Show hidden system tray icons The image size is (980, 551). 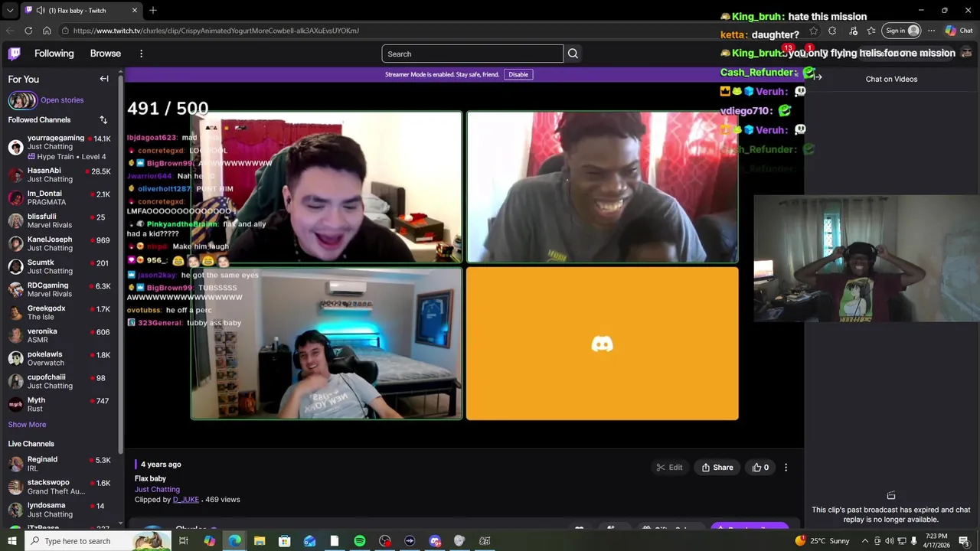click(x=865, y=541)
